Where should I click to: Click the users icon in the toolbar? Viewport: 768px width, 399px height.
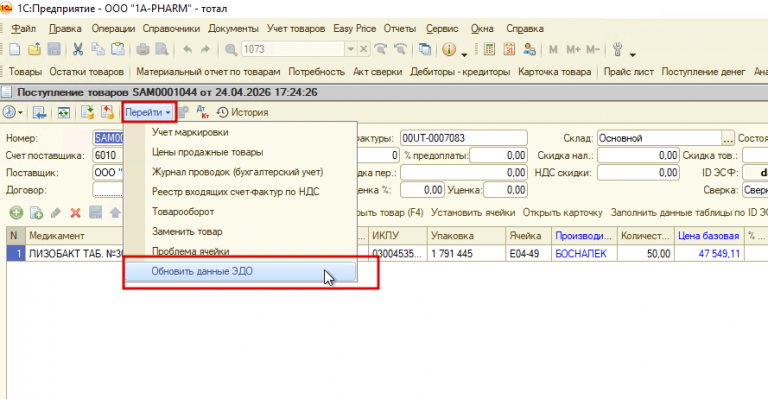tap(529, 49)
